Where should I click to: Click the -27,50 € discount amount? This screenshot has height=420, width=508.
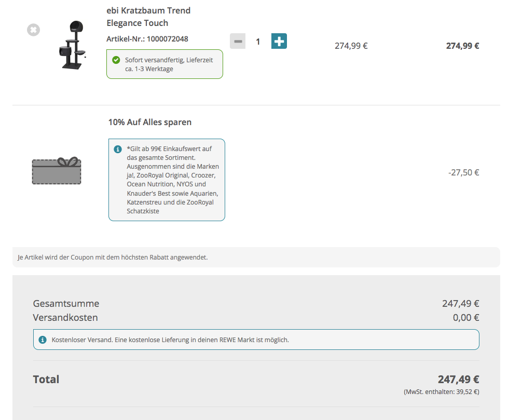463,172
